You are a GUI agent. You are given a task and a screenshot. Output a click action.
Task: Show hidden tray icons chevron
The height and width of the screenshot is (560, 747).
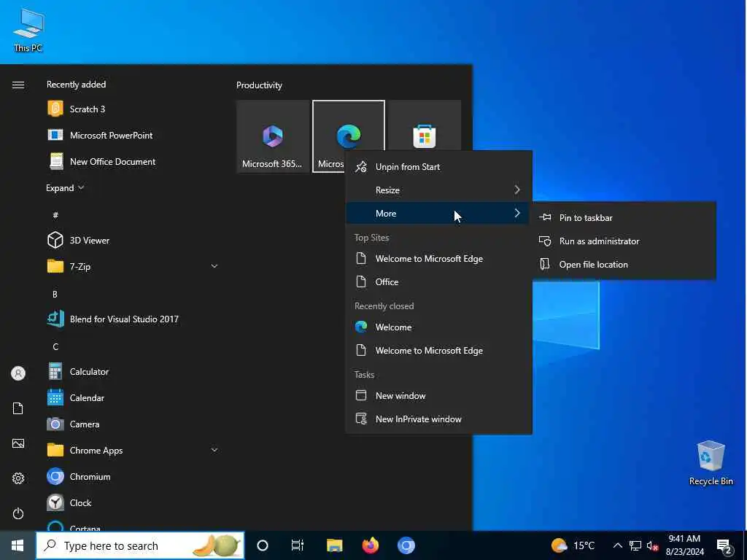point(617,545)
